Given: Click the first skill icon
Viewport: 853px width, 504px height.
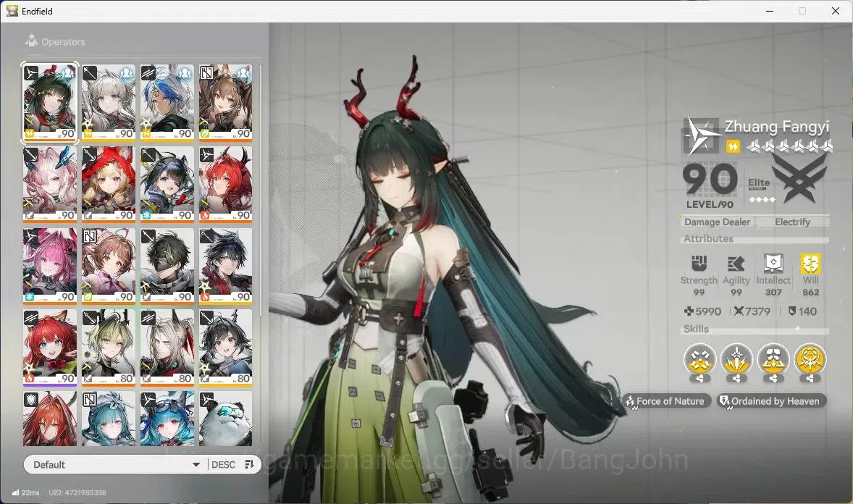Looking at the screenshot, I should [x=699, y=358].
